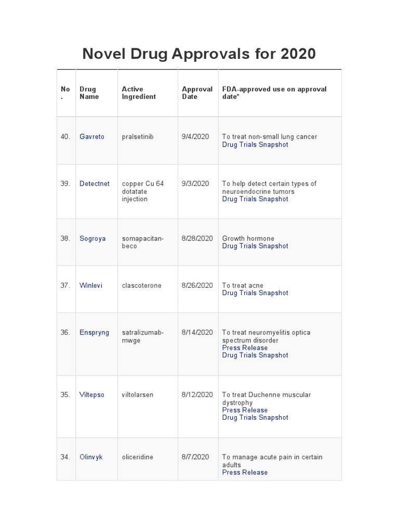Viewport: 399px width, 532px height.
Task: Read the Press Release for Viltepso
Action: click(245, 410)
